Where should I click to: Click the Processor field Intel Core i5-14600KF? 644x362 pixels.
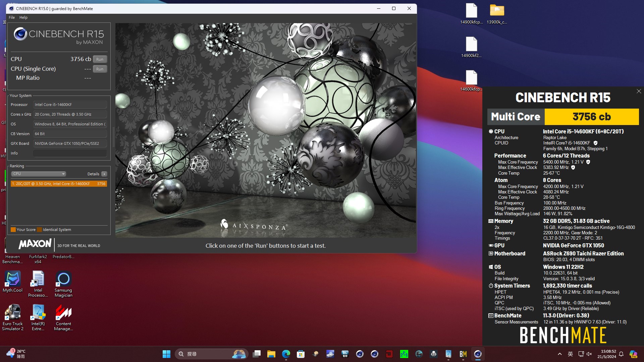point(70,105)
